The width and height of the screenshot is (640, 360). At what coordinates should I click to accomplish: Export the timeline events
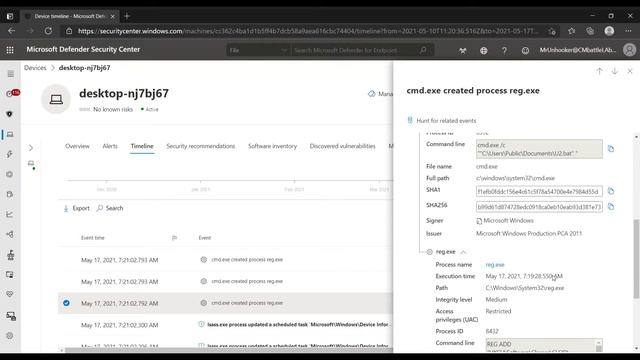tap(76, 208)
